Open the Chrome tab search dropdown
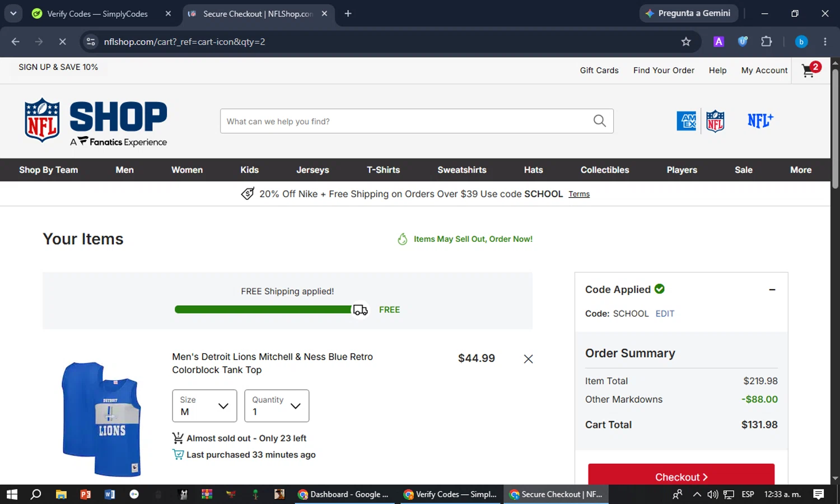Viewport: 840px width, 504px height. pos(13,13)
